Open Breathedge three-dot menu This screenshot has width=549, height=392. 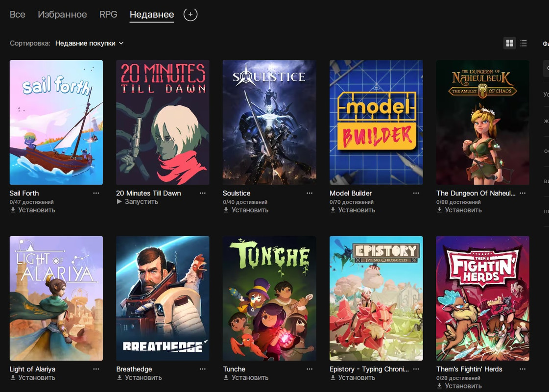[x=203, y=369]
